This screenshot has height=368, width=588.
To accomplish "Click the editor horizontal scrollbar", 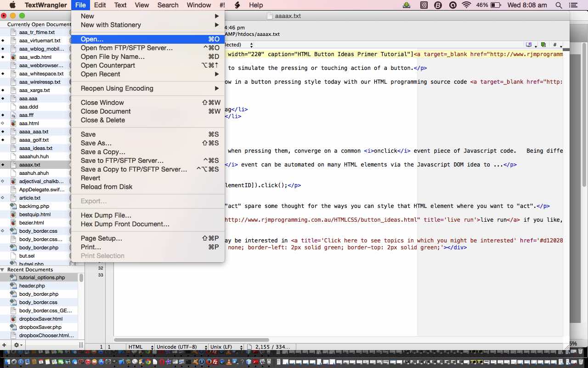I will pyautogui.click(x=192, y=340).
